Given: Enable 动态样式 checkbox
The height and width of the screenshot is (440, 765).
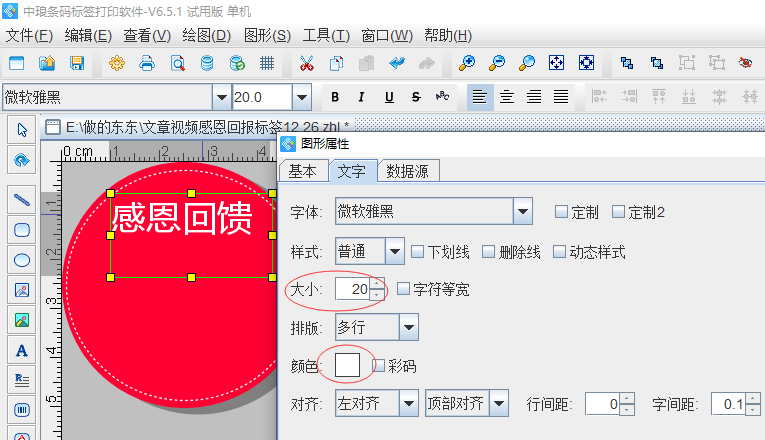Looking at the screenshot, I should coord(559,252).
